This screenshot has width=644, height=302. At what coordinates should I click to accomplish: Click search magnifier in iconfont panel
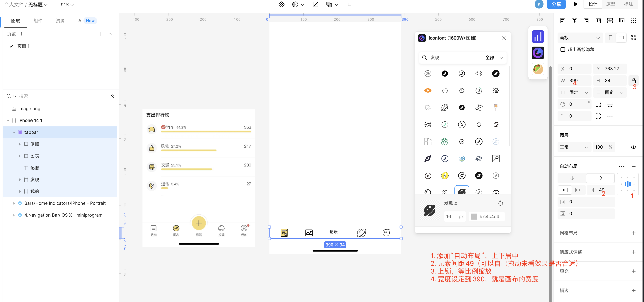click(424, 57)
